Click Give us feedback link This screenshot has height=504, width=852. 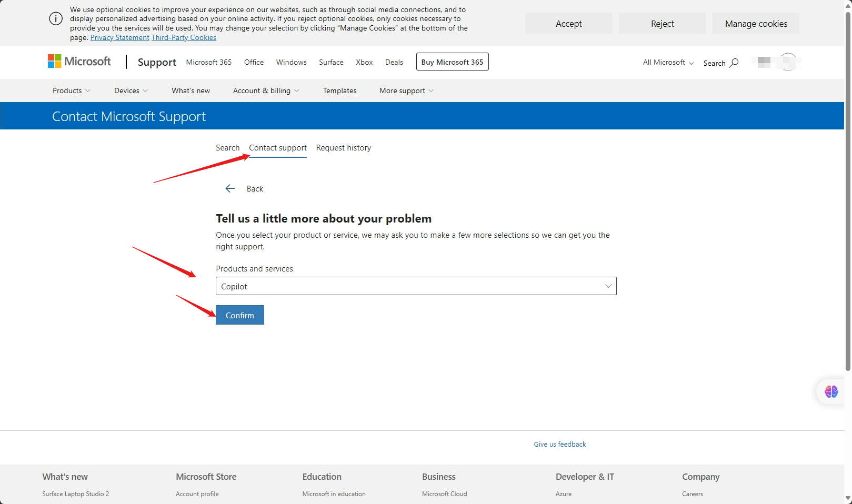tap(560, 444)
